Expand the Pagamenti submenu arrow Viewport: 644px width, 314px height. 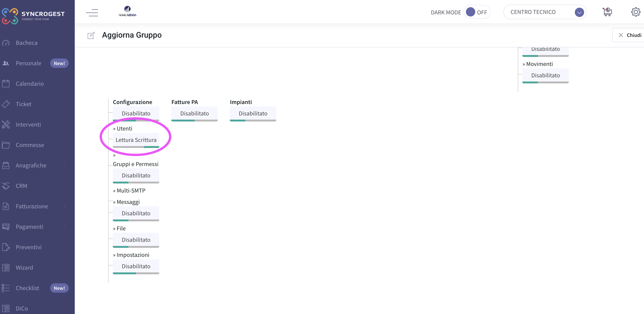coord(65,227)
